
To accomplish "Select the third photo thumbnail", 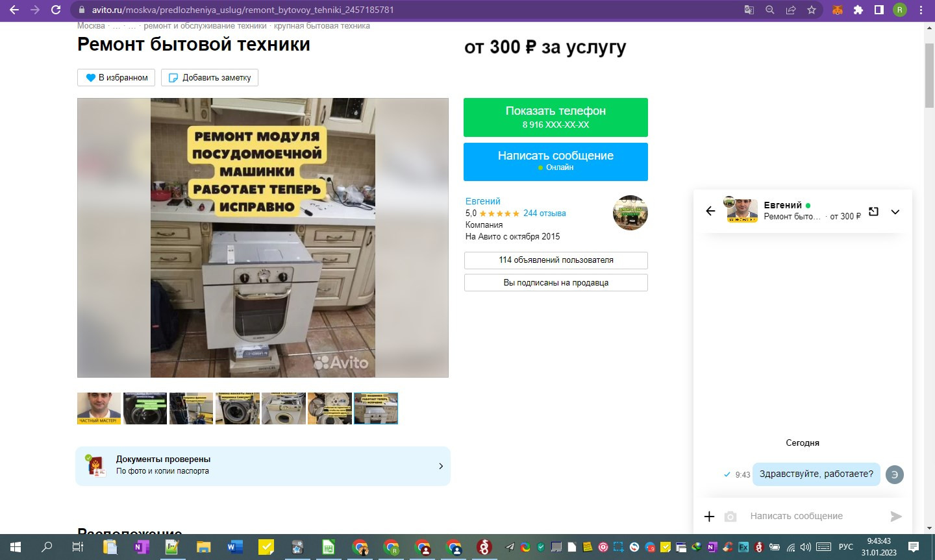I will tap(191, 408).
